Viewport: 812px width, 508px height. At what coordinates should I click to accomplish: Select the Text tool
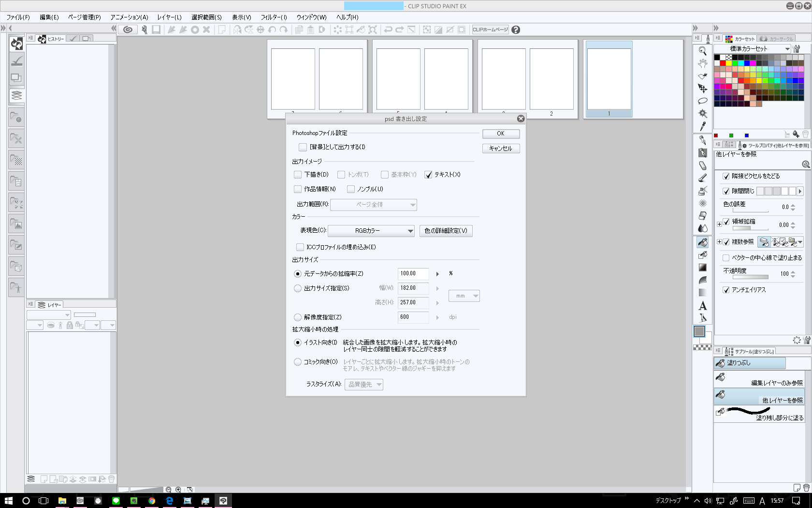pos(703,306)
